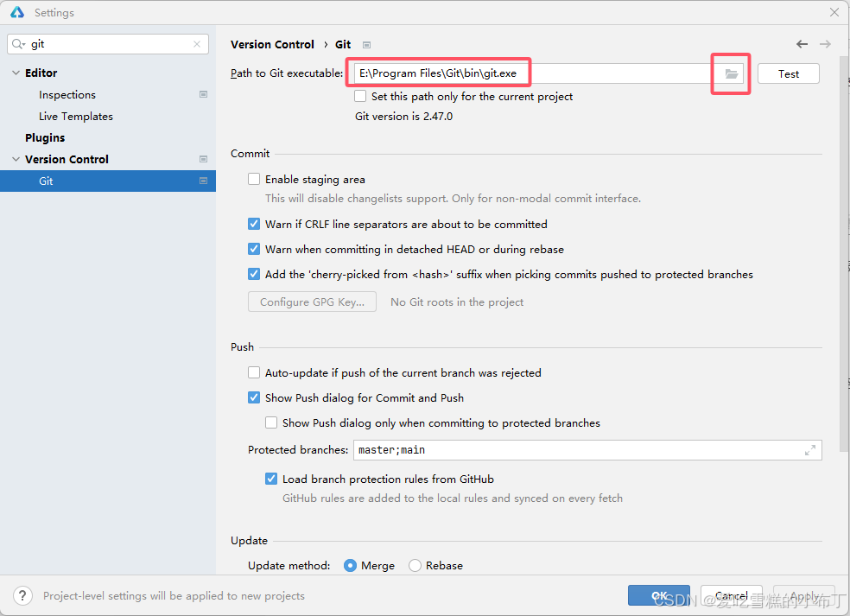Toggle 'Set this path only for the current project'
This screenshot has width=850, height=616.
360,96
